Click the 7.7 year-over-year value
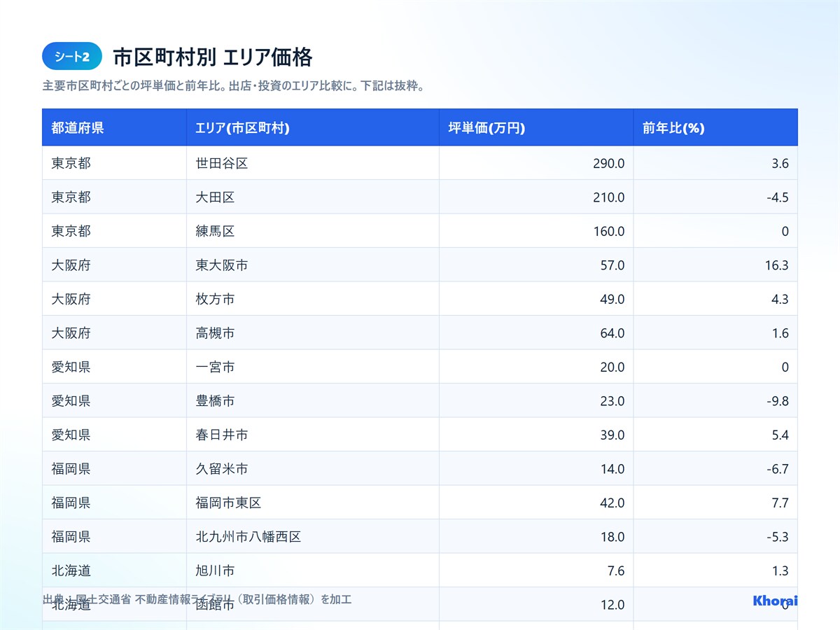 (780, 503)
